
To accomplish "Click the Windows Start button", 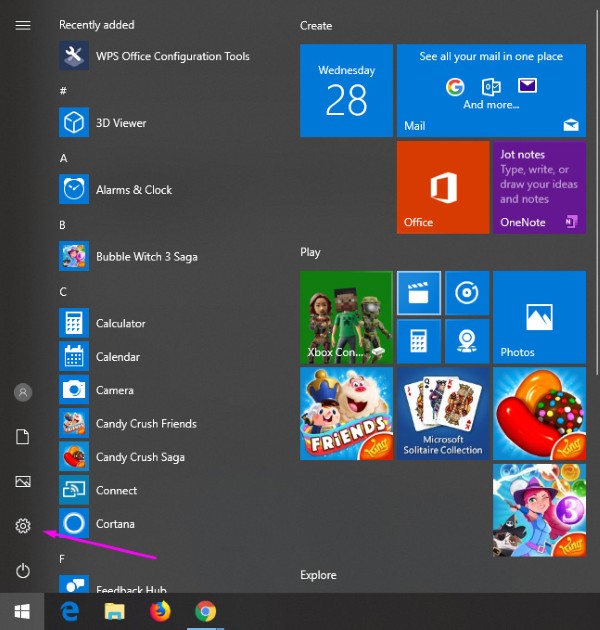I will 22,610.
